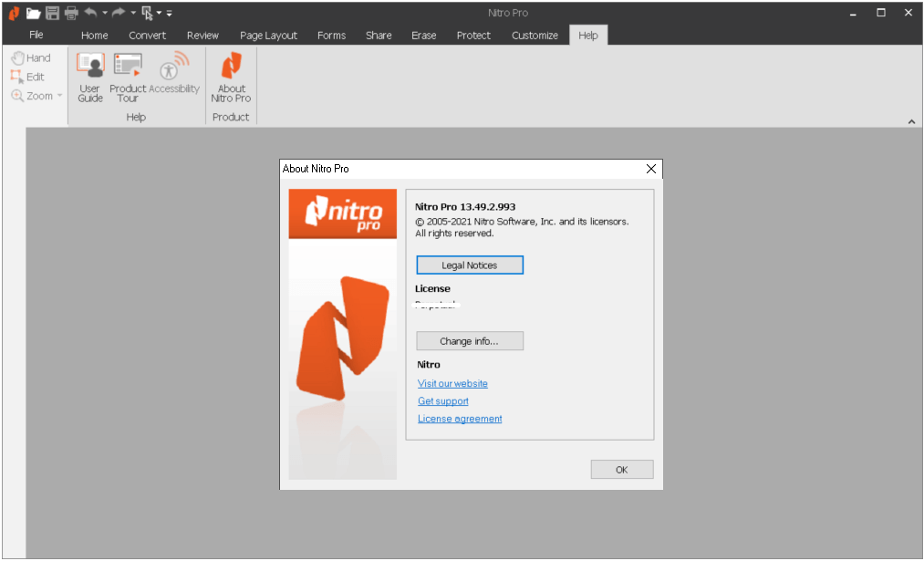
Task: Click the Nitro logo in title bar
Action: [15, 13]
